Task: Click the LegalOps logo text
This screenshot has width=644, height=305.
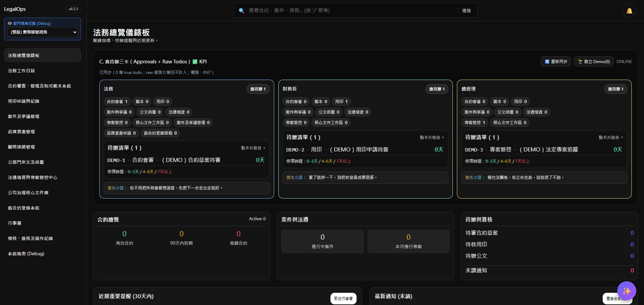Action: tap(15, 9)
